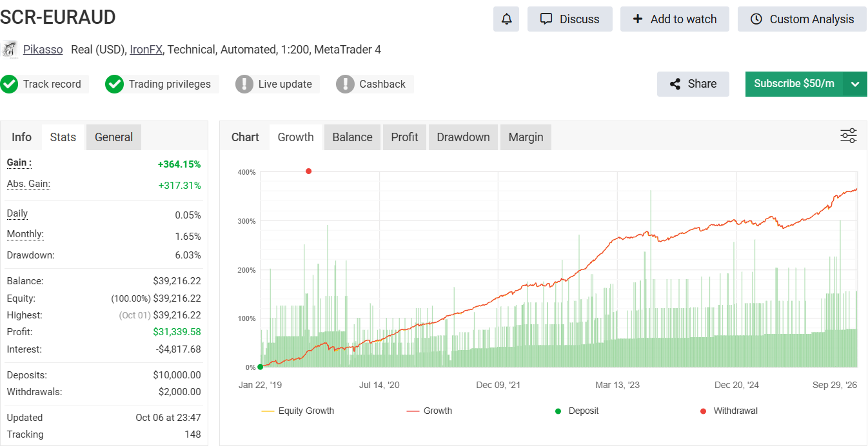Toggle Withdrawal markers in chart legend

click(729, 411)
